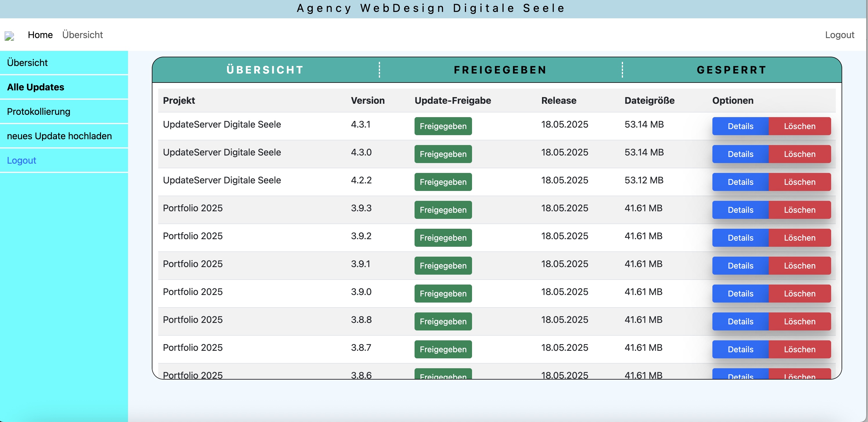
Task: Switch to the FREIGEGEBEN tab
Action: [x=500, y=70]
